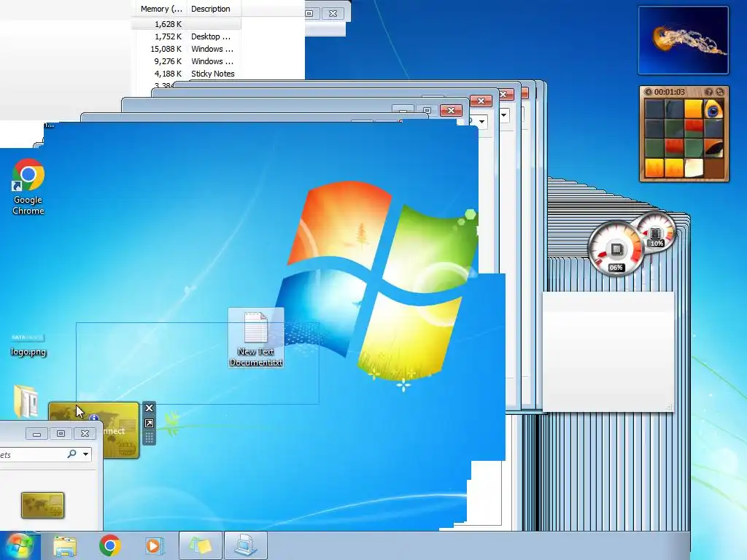This screenshot has width=747, height=560.
Task: Click the blue info icon on Currency gadget
Action: click(93, 418)
